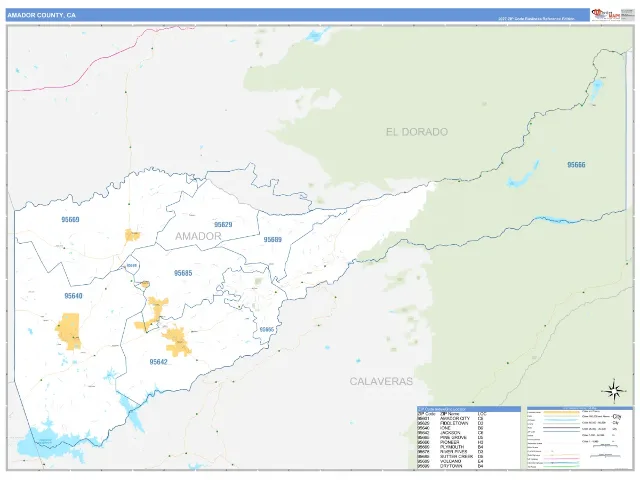Viewport: 640px width, 480px height.
Task: Click the orange city area in ZIP 95640
Action: pos(69,331)
